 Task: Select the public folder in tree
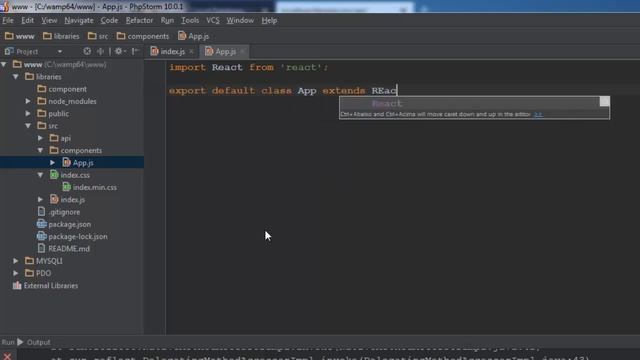[53, 113]
